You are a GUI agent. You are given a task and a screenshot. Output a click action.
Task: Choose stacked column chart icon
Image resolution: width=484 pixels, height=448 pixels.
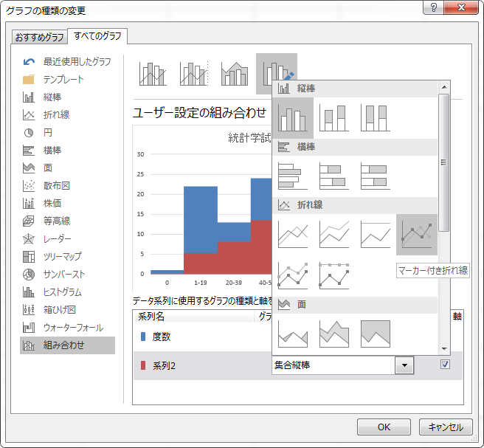[334, 118]
